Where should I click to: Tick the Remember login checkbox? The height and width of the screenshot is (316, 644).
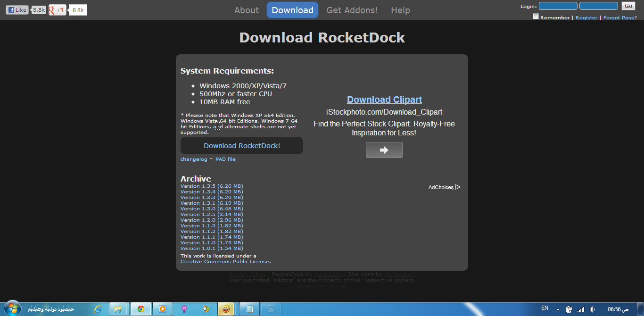[536, 17]
